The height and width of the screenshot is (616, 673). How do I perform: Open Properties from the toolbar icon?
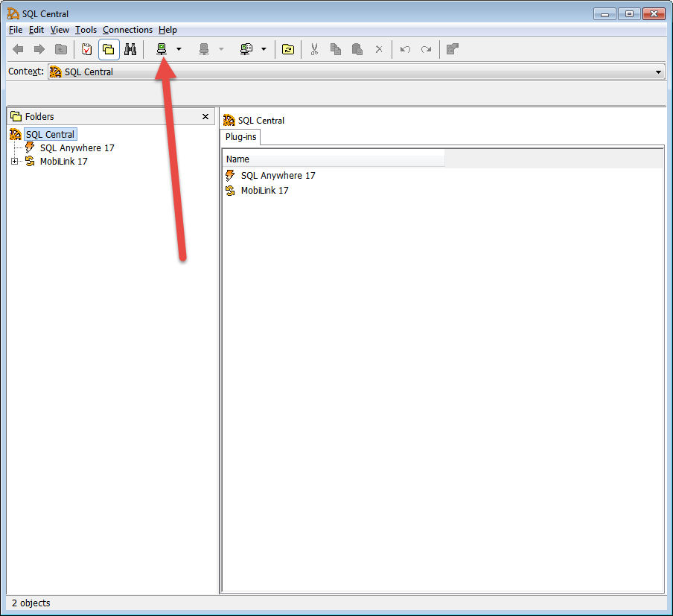pyautogui.click(x=453, y=49)
